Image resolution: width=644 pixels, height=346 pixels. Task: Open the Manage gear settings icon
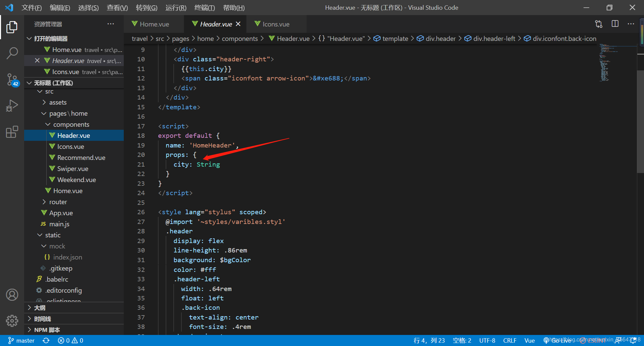point(12,321)
